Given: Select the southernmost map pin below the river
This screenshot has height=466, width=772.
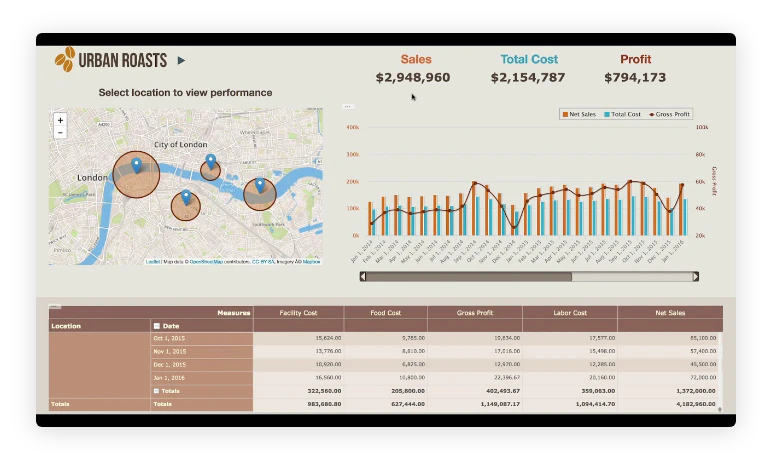Looking at the screenshot, I should point(186,198).
